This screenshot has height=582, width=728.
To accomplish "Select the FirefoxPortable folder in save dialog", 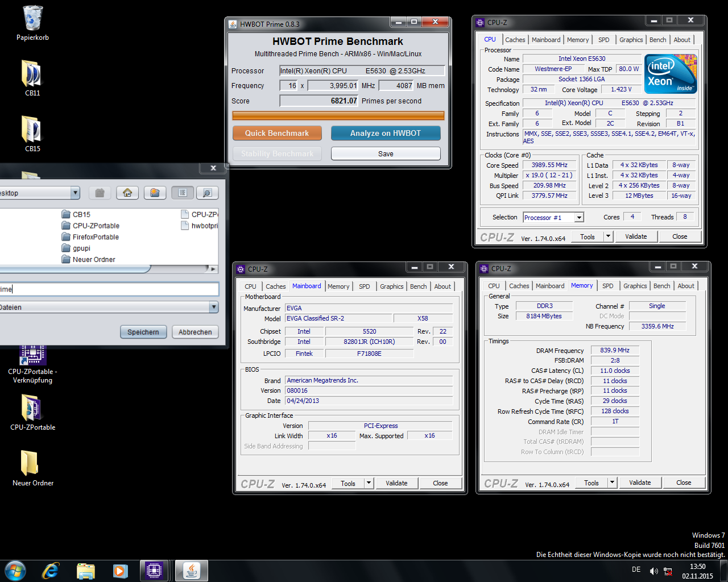I will 90,237.
